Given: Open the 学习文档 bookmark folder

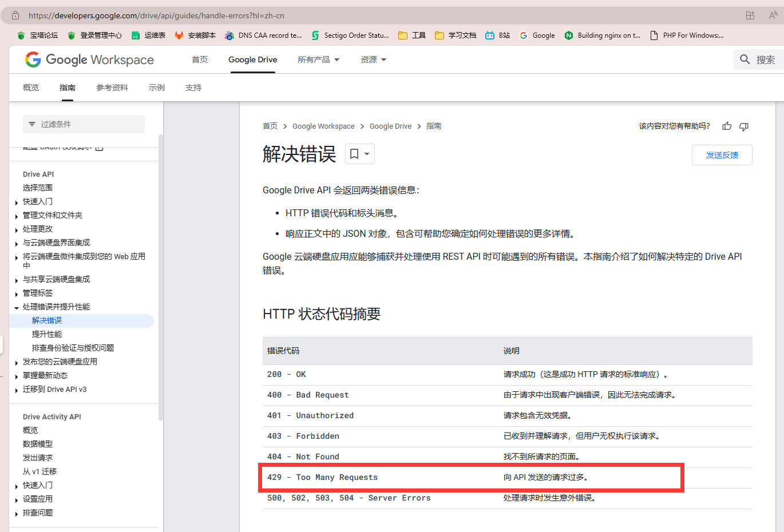Looking at the screenshot, I should (456, 35).
